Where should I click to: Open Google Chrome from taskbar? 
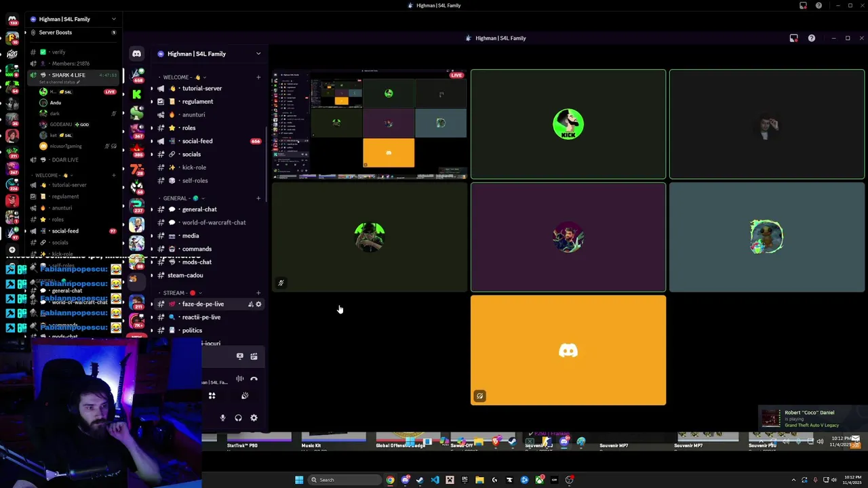pyautogui.click(x=391, y=480)
